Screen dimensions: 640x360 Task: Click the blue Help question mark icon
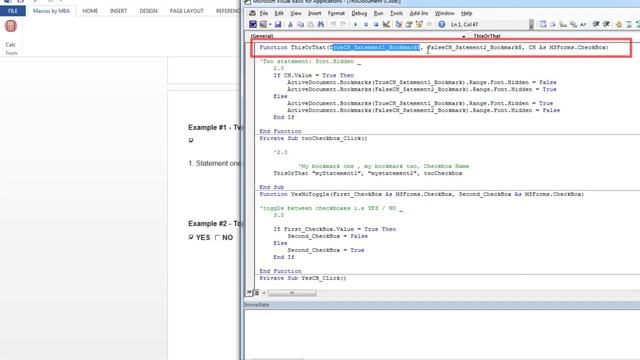click(442, 24)
